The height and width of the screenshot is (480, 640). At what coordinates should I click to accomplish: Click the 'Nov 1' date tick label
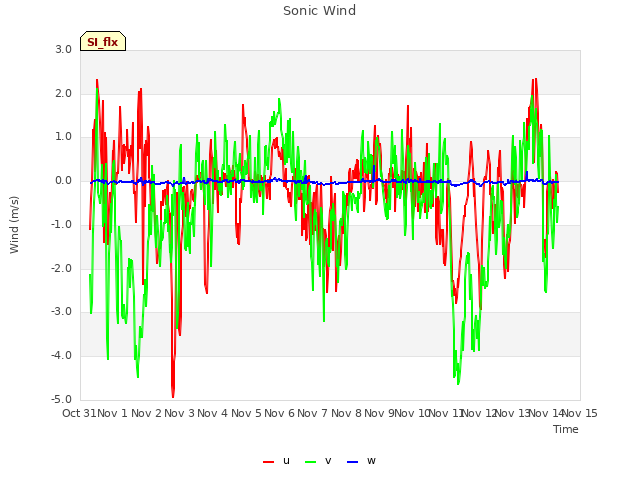tap(112, 413)
